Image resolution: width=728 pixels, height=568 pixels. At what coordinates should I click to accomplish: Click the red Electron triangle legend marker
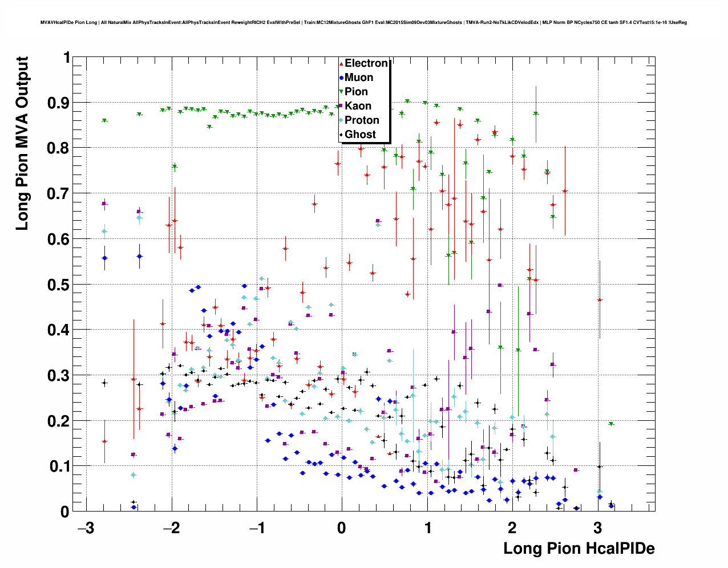(341, 63)
